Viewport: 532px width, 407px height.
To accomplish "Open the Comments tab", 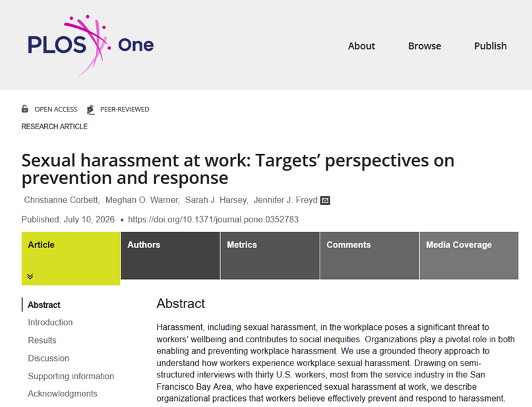I will [369, 255].
